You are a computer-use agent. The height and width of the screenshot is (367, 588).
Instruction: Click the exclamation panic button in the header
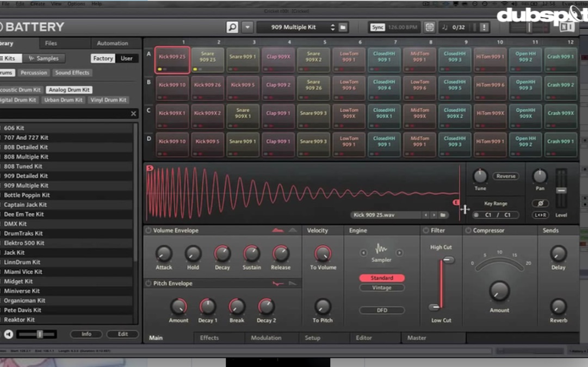pos(484,27)
